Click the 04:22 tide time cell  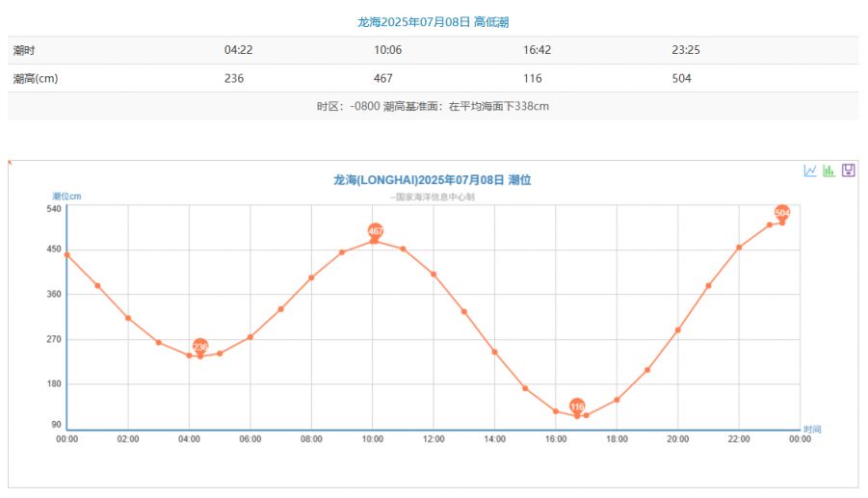(x=238, y=50)
